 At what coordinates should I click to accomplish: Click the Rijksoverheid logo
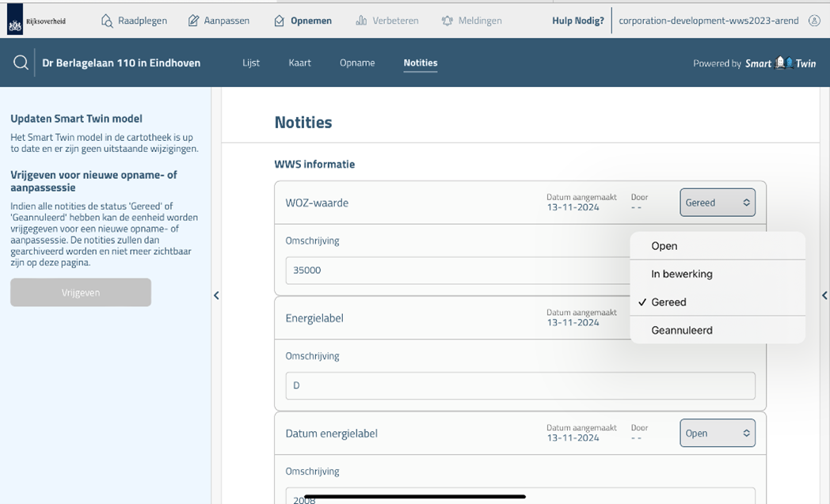(x=37, y=21)
